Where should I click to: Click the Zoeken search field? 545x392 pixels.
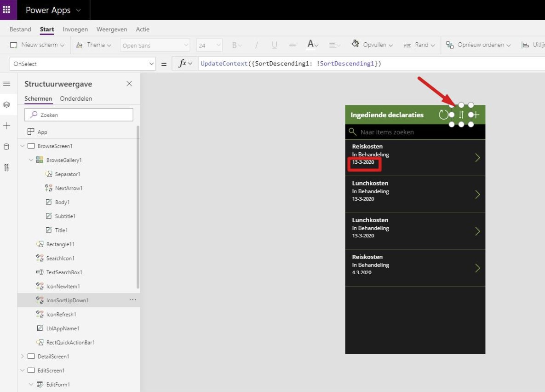tap(78, 114)
